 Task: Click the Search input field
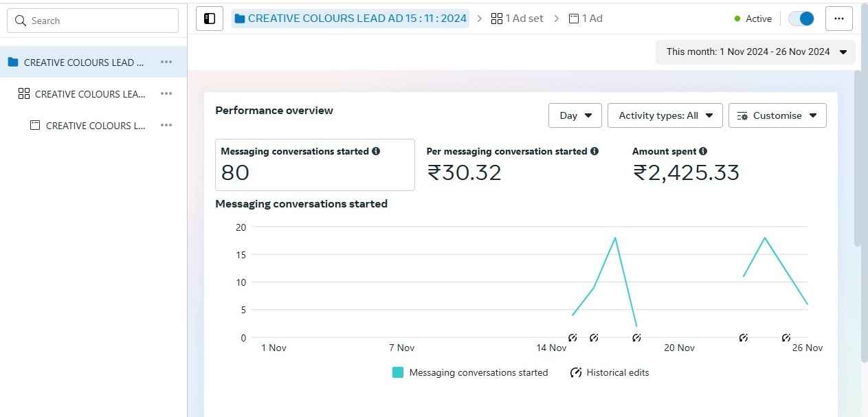(x=93, y=21)
